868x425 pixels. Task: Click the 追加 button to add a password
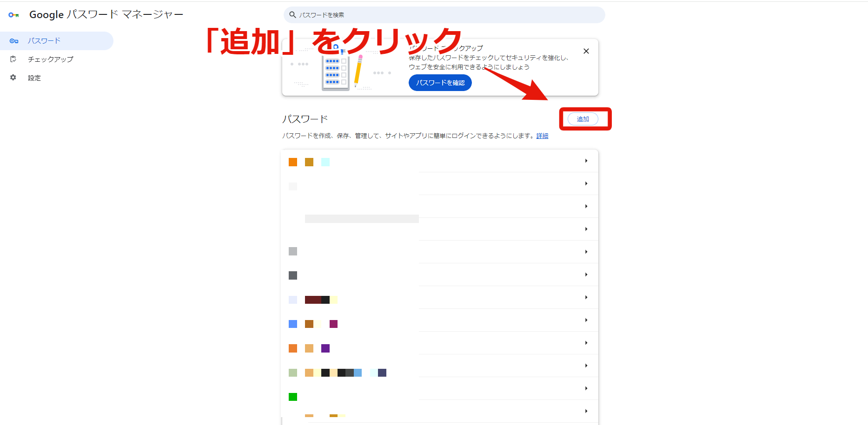coord(583,119)
